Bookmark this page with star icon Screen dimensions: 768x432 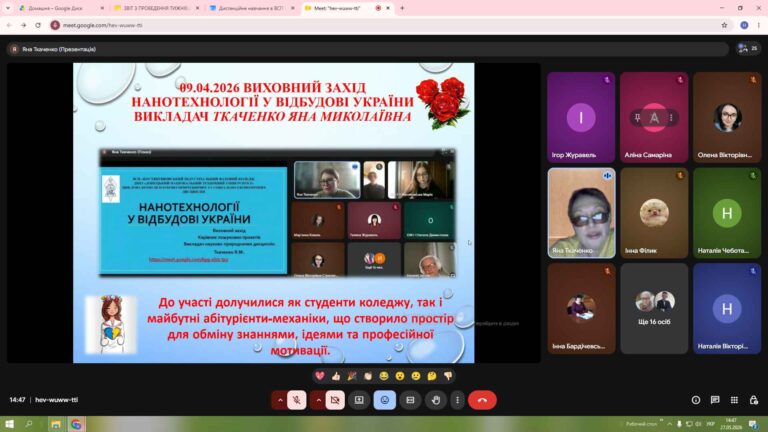[724, 25]
